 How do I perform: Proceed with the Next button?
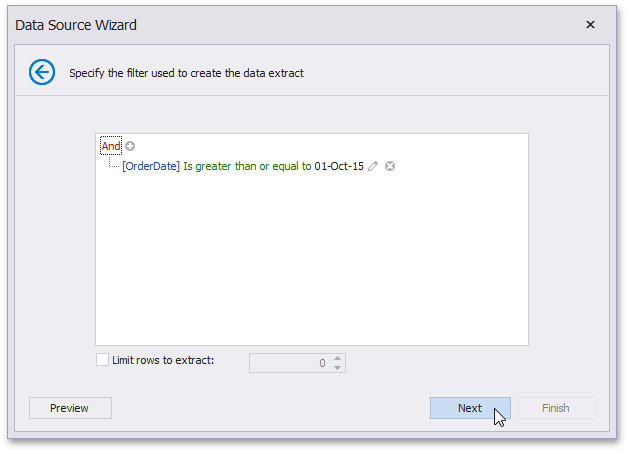470,408
